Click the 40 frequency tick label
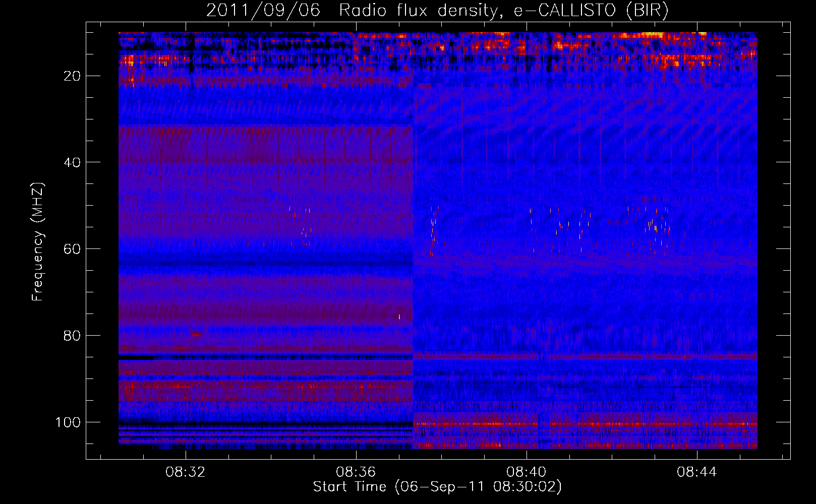Viewport: 816px width, 504px height. point(73,162)
